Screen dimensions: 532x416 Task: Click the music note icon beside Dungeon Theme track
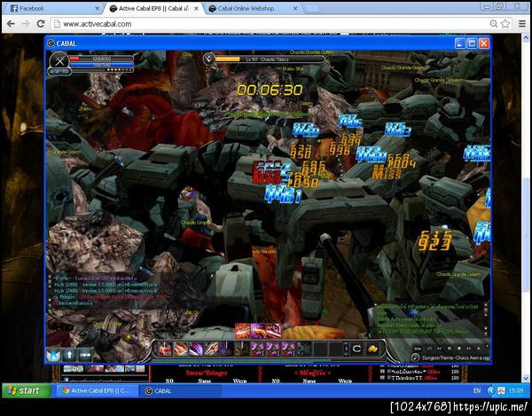point(415,357)
